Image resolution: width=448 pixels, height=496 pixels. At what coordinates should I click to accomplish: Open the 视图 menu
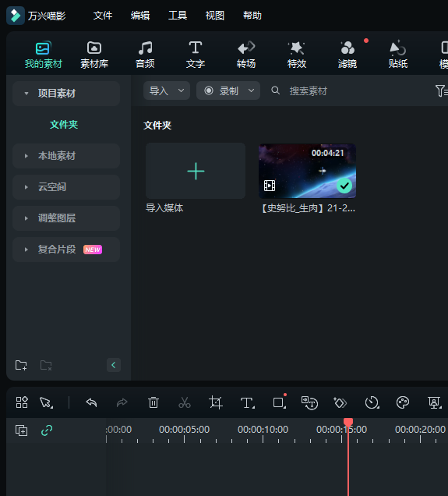215,15
